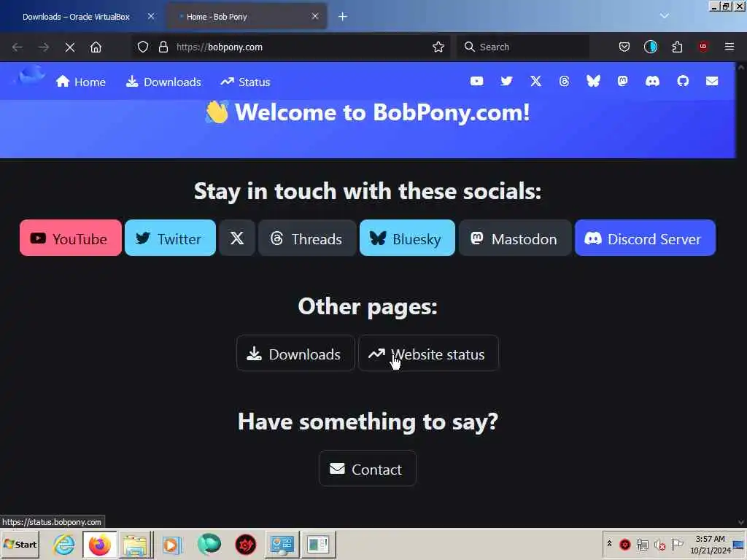Join the Discord Server button

pos(645,238)
